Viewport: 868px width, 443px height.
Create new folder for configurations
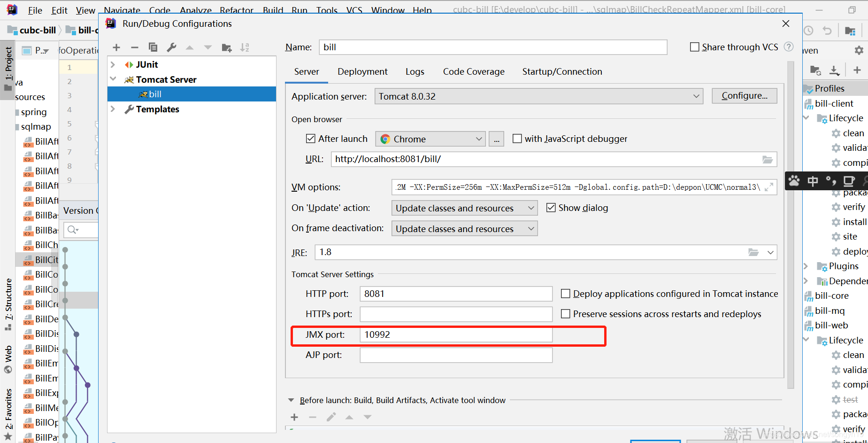pyautogui.click(x=227, y=47)
